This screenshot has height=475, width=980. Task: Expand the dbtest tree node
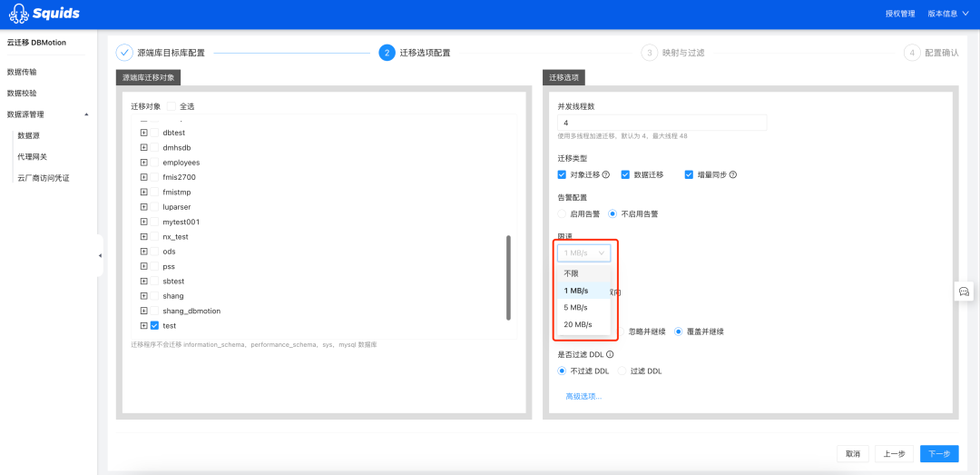pos(143,133)
